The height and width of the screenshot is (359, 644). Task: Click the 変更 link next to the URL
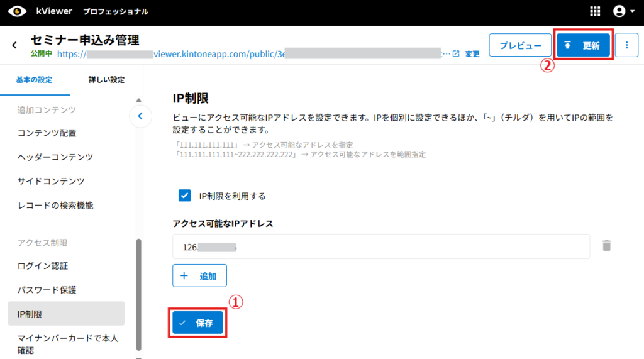pos(472,54)
